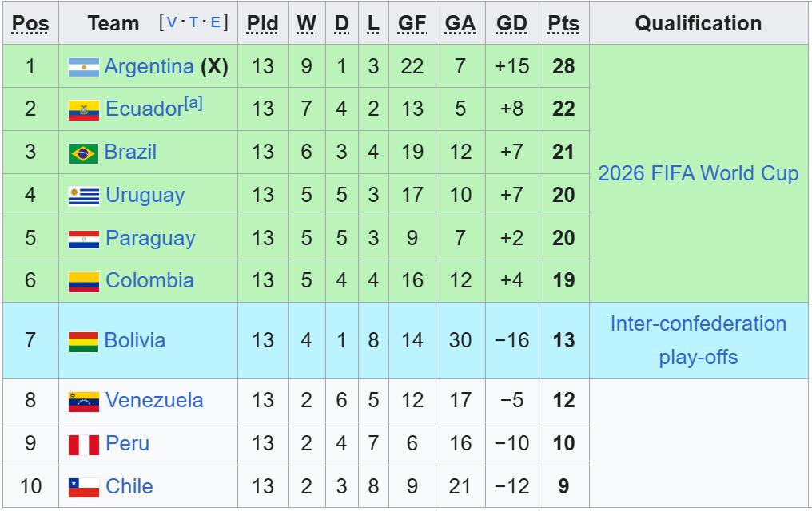Click the GD column header abbreviation
The image size is (812, 511).
point(511,23)
